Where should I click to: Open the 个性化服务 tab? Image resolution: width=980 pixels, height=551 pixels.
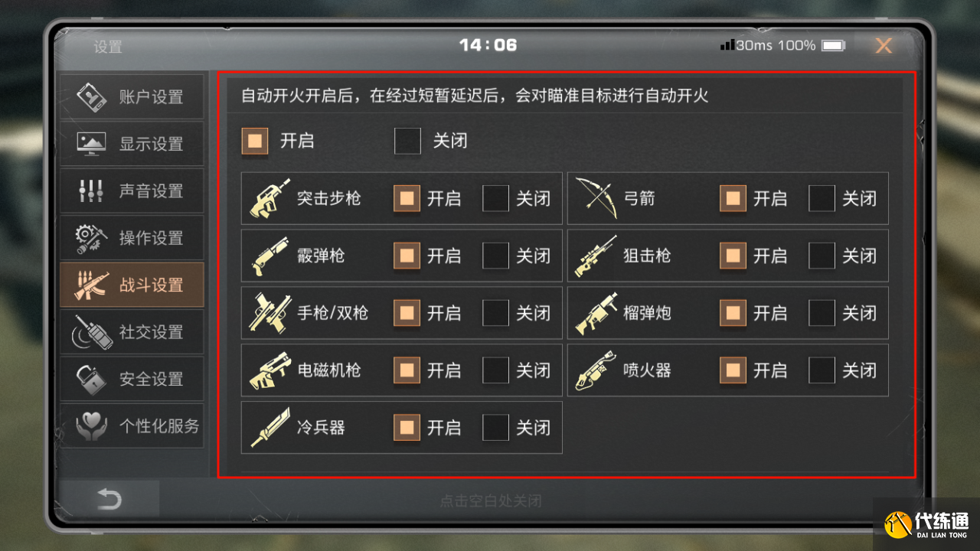coord(132,426)
